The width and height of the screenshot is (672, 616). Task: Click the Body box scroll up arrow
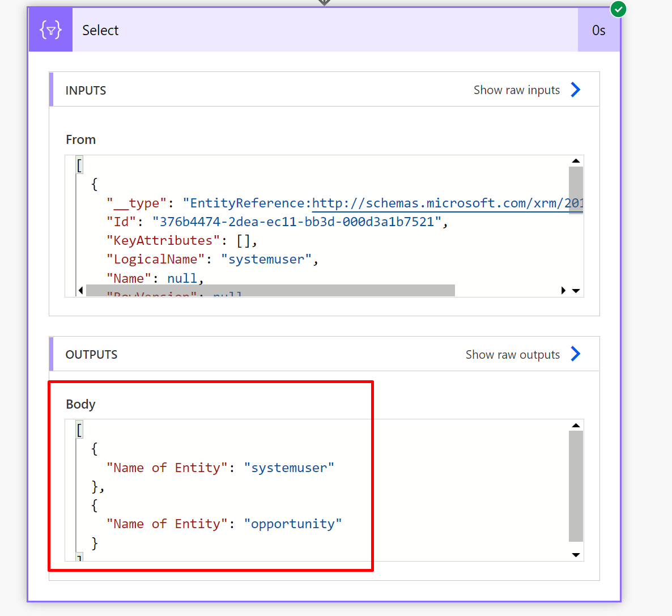pos(576,425)
